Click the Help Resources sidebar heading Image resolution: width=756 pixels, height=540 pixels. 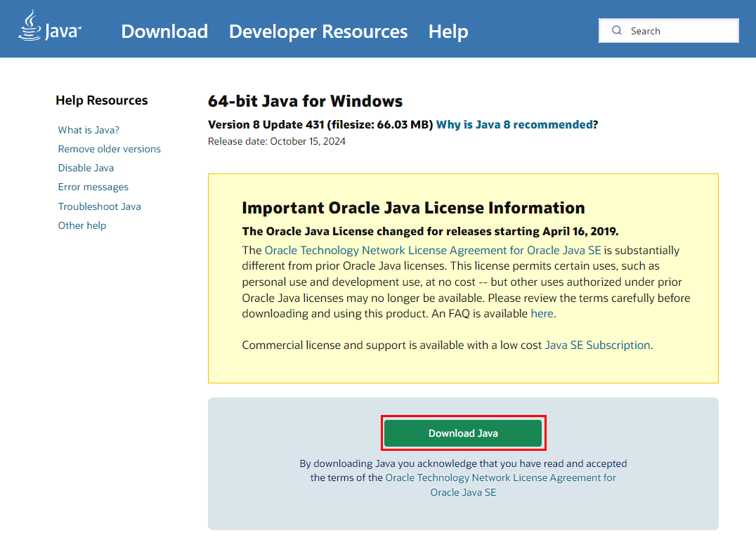102,100
